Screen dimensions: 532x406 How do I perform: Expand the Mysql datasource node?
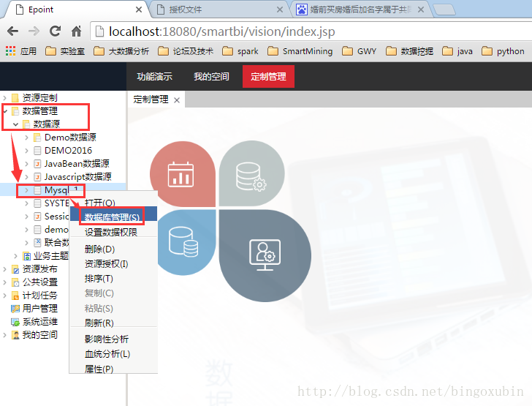pos(26,190)
